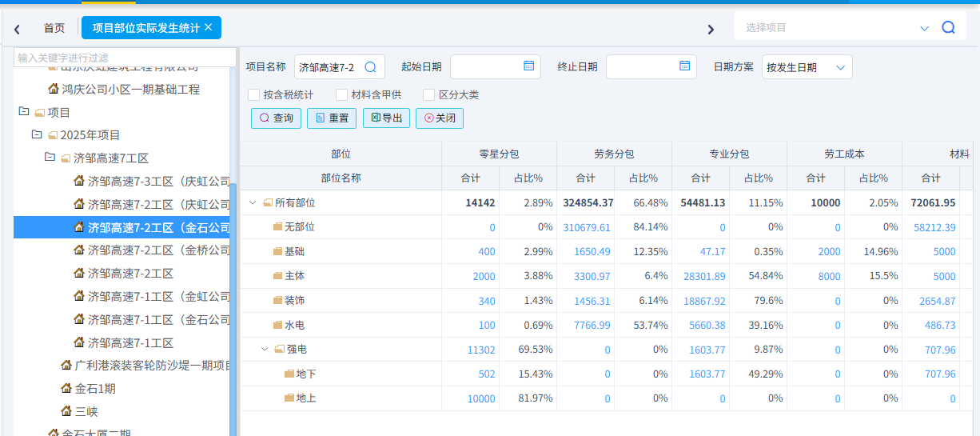Screen dimensions: 980x436
Task: Collapse the 所有部位 row
Action: click(253, 203)
